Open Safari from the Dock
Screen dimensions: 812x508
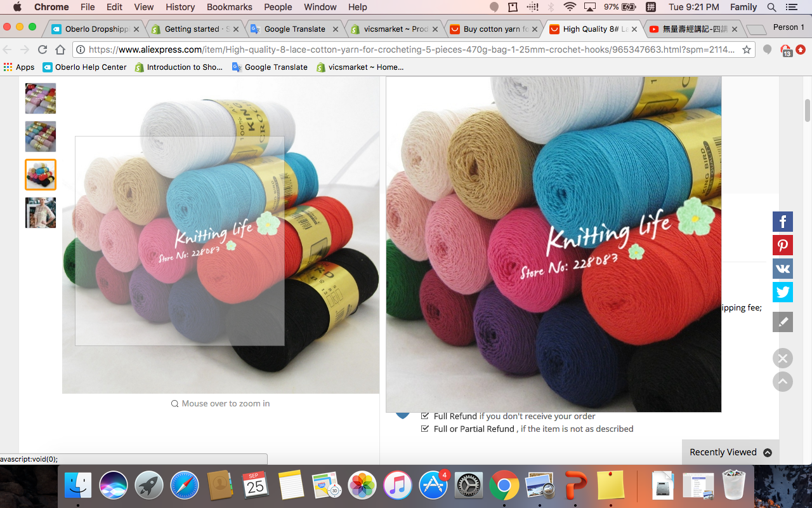click(184, 486)
